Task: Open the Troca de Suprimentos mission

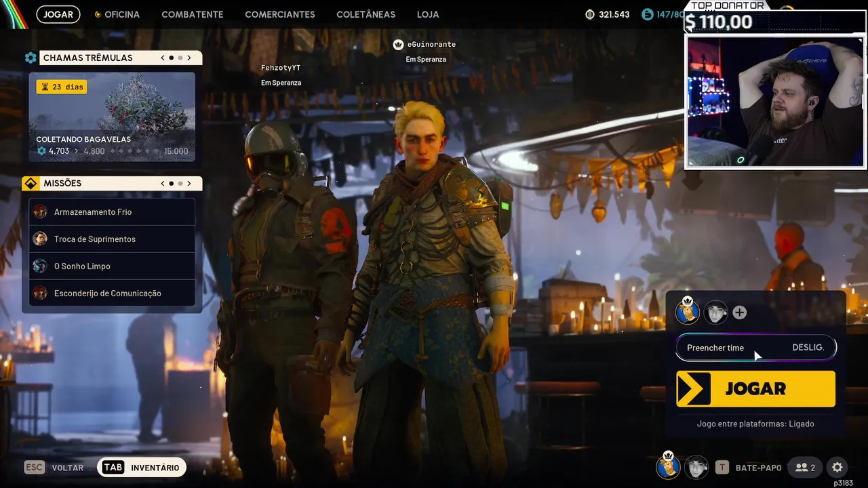Action: pos(112,239)
